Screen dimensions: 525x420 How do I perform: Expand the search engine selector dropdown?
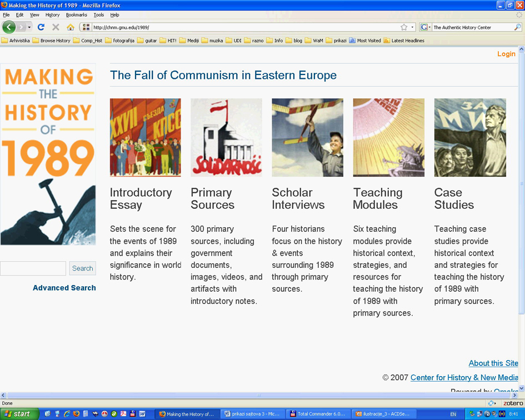point(426,27)
